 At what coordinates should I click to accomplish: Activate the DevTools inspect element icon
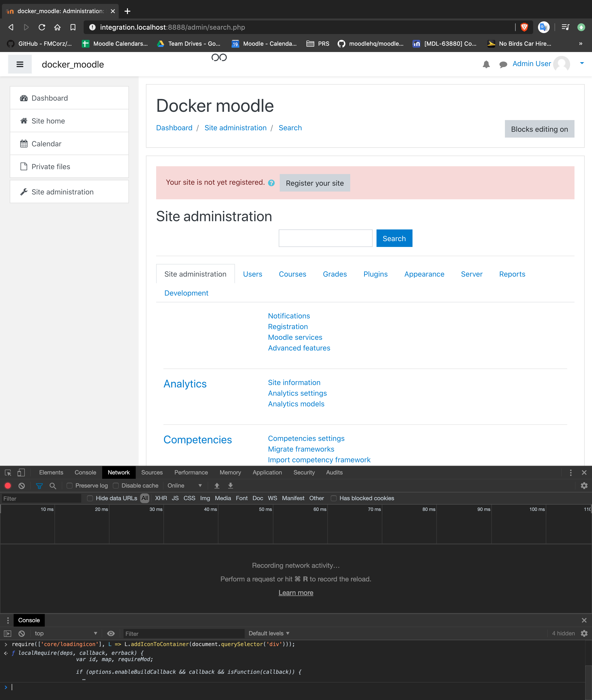pyautogui.click(x=8, y=472)
